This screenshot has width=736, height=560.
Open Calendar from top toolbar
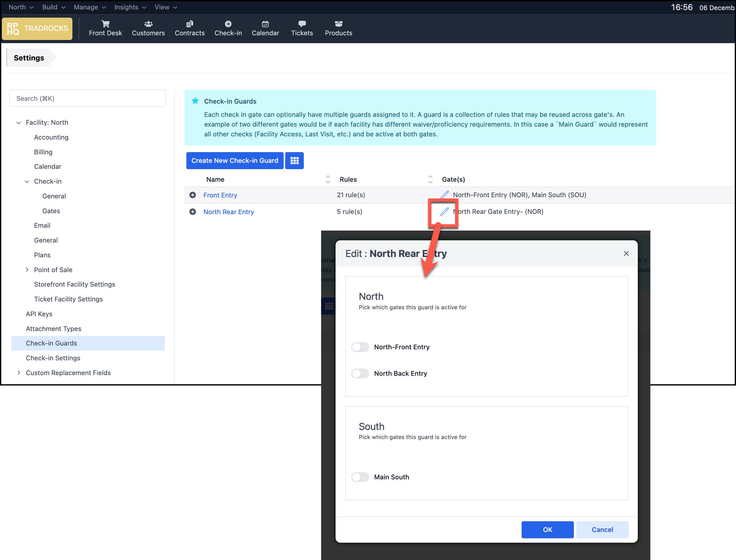pos(265,28)
